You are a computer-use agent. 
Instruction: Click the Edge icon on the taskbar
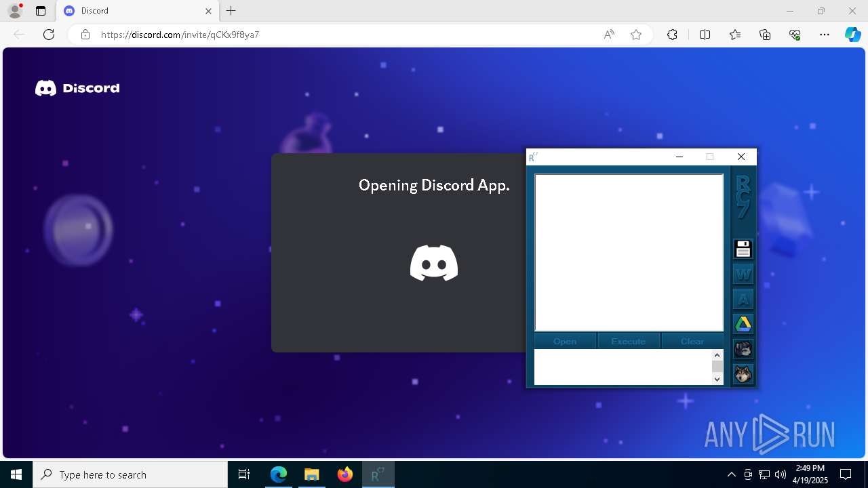(279, 474)
